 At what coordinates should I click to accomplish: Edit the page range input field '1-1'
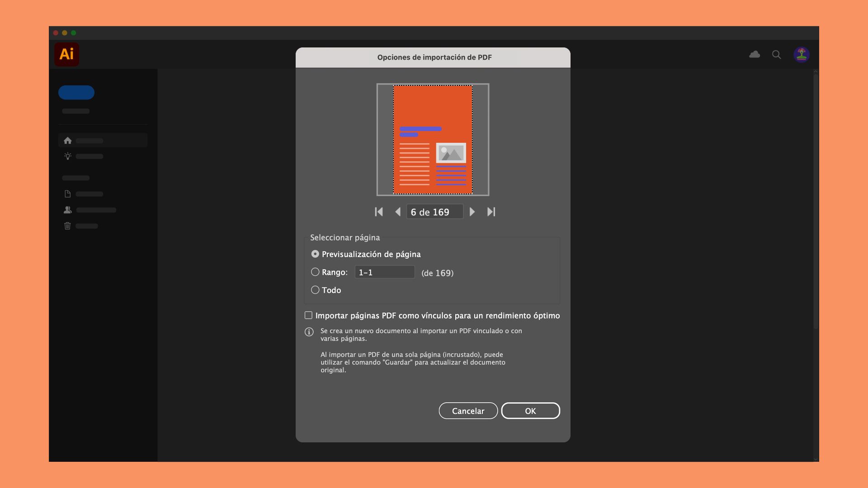pyautogui.click(x=384, y=272)
